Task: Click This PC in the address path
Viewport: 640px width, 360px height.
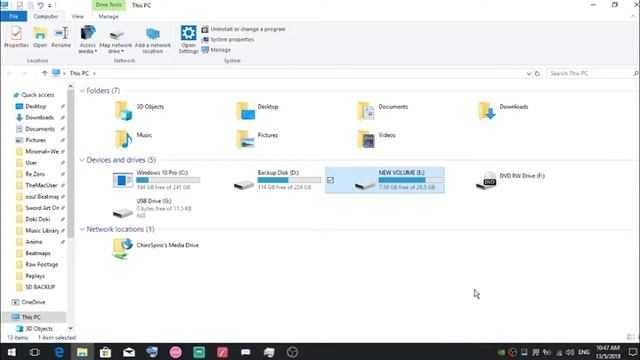Action: tap(79, 73)
